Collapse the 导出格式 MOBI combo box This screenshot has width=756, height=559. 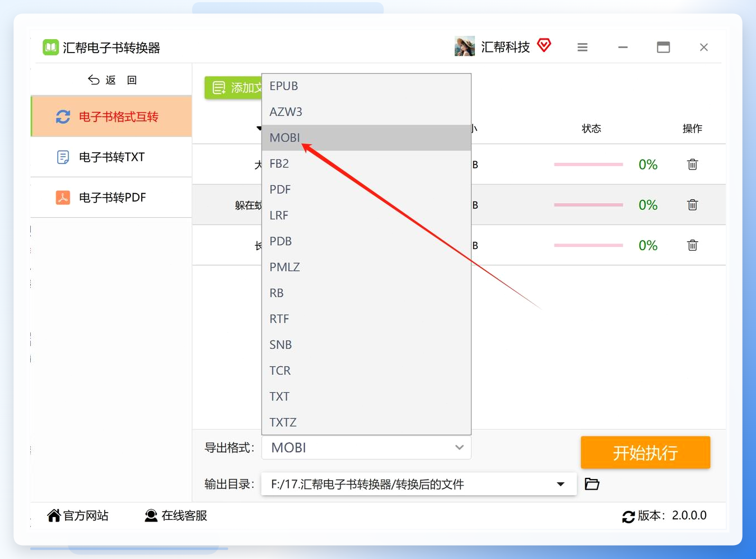coord(366,448)
